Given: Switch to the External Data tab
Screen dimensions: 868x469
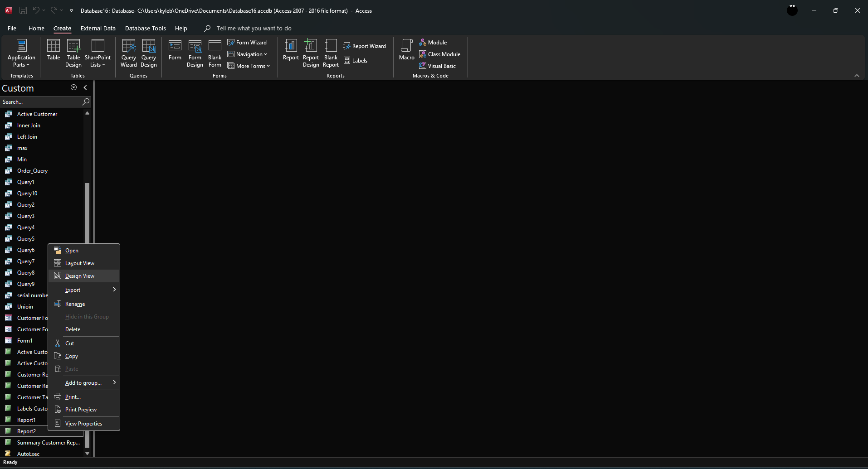Looking at the screenshot, I should pyautogui.click(x=98, y=28).
